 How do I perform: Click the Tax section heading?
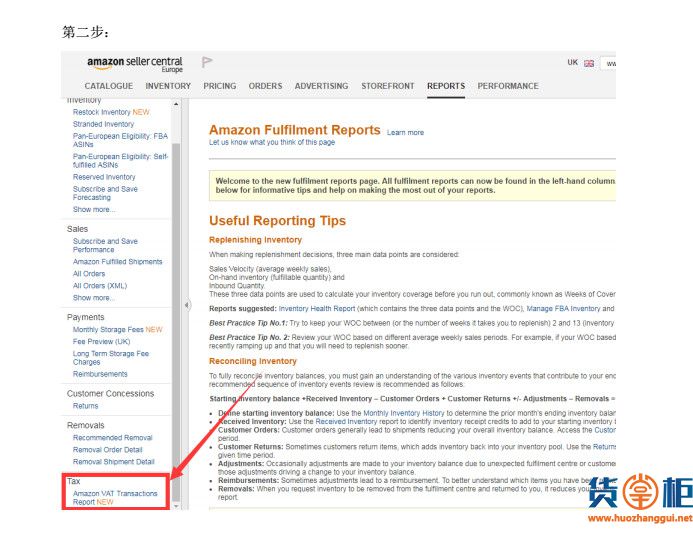[73, 481]
